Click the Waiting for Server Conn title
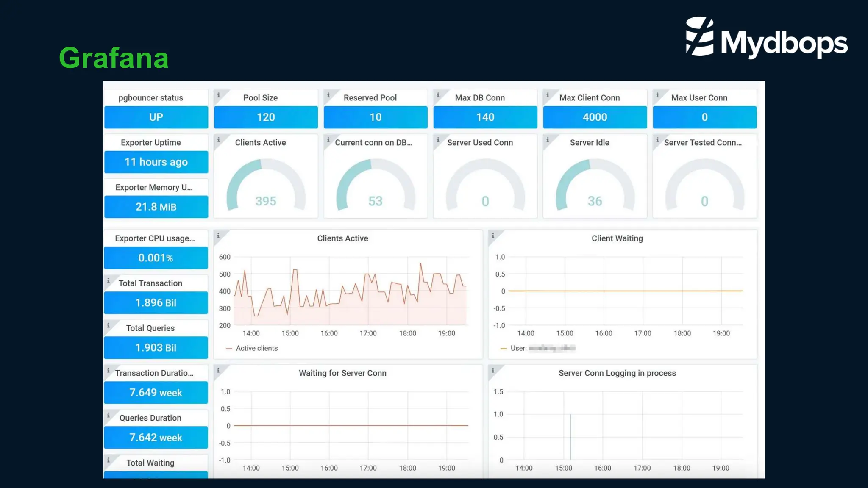868x488 pixels. point(342,373)
